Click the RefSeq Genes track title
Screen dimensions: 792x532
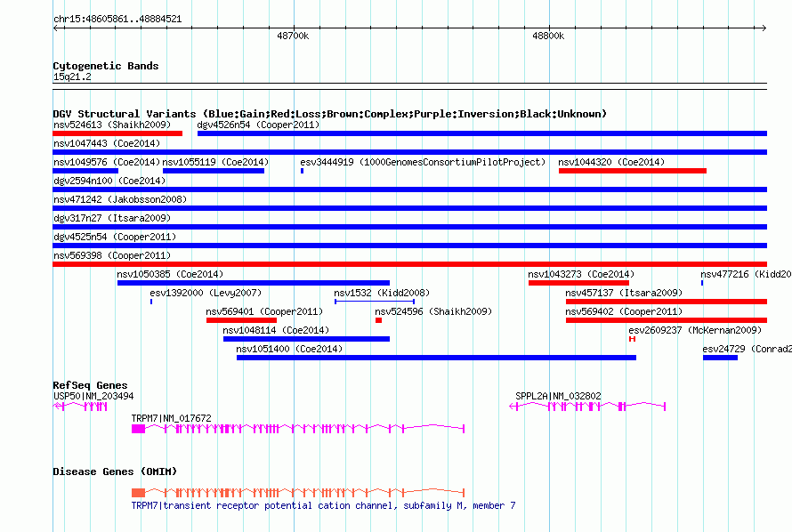coord(90,385)
